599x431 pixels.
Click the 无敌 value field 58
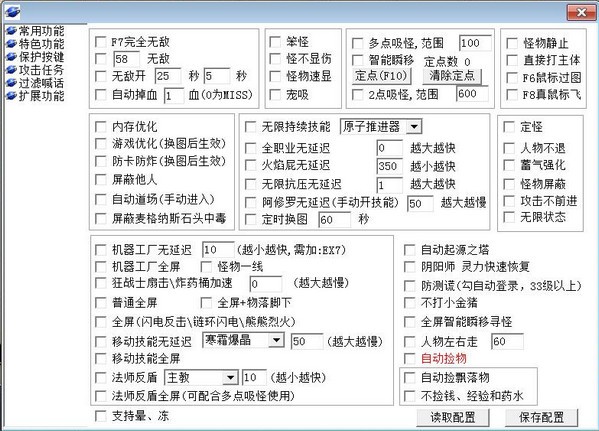click(126, 59)
